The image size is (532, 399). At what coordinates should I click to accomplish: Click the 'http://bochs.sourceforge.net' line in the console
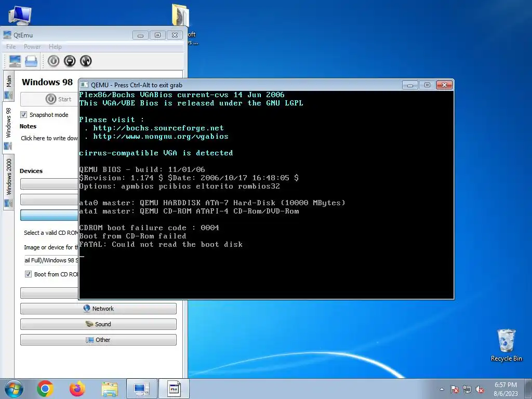[x=158, y=128]
